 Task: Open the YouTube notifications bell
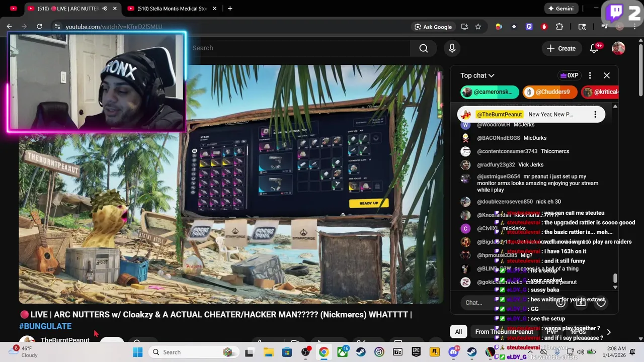click(594, 48)
